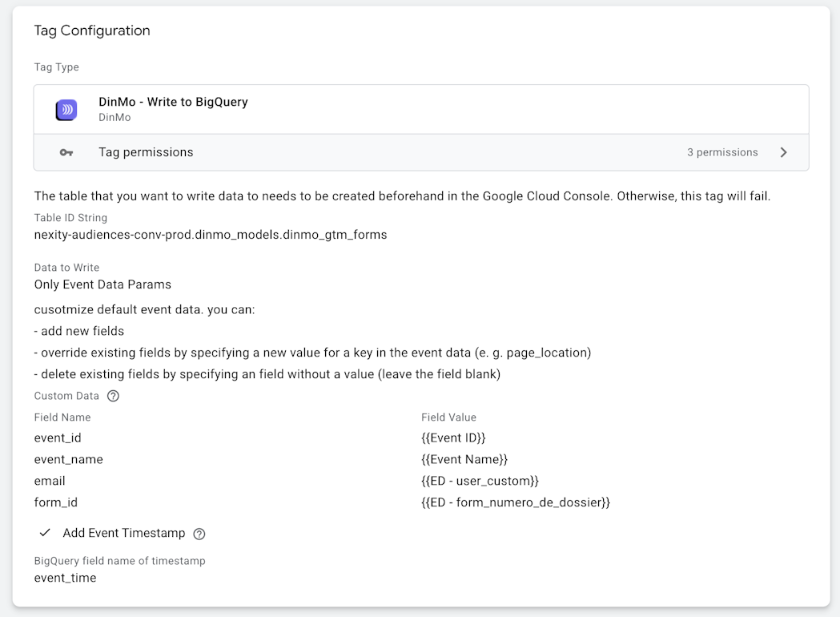Toggle the Add Event Timestamp checkmark

click(x=45, y=533)
